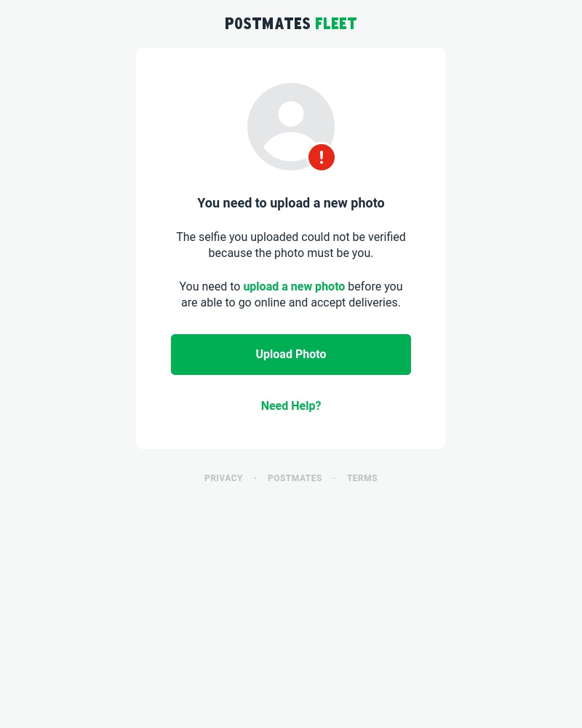Viewport: 582px width, 728px height.
Task: Open the TERMS footer link
Action: tap(362, 478)
